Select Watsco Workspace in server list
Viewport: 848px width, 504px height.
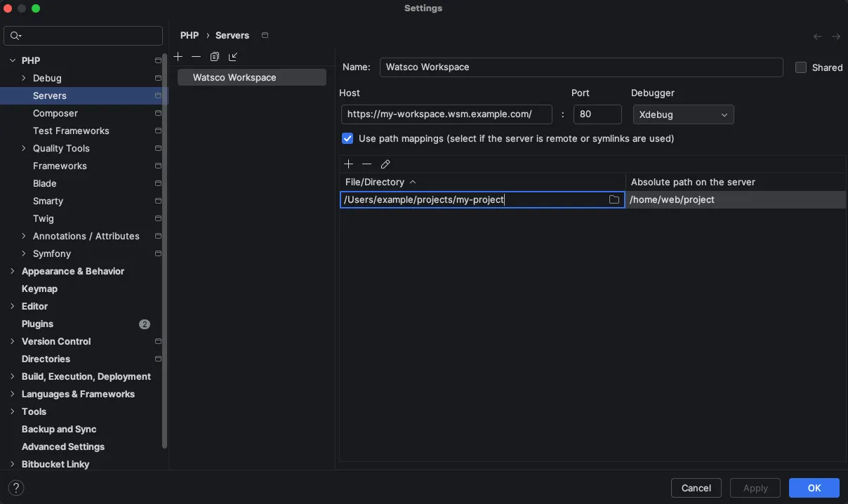click(252, 77)
